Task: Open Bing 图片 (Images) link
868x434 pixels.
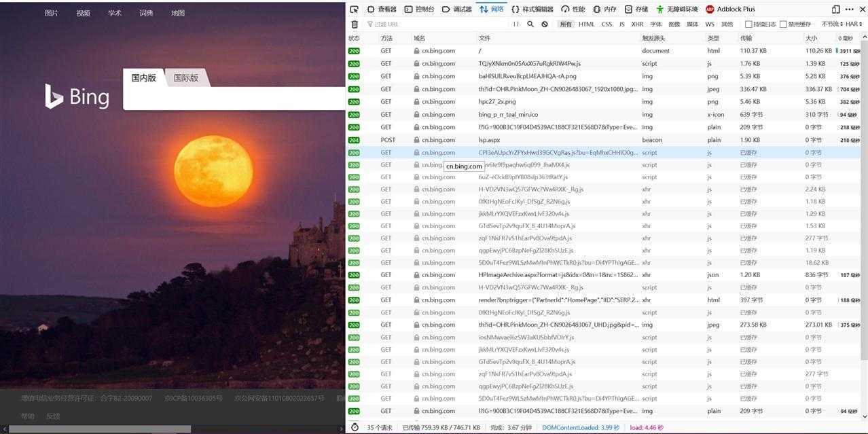Action: 52,13
